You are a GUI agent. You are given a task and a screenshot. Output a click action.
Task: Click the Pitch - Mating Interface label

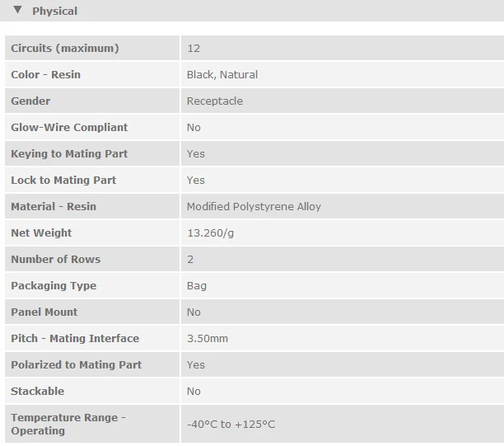click(x=75, y=339)
